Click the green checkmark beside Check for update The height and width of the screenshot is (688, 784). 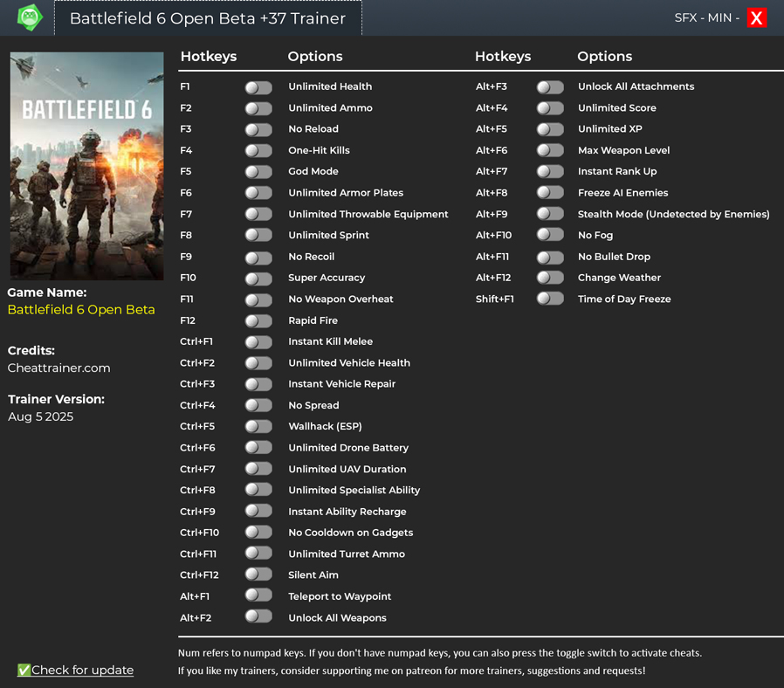pos(24,670)
